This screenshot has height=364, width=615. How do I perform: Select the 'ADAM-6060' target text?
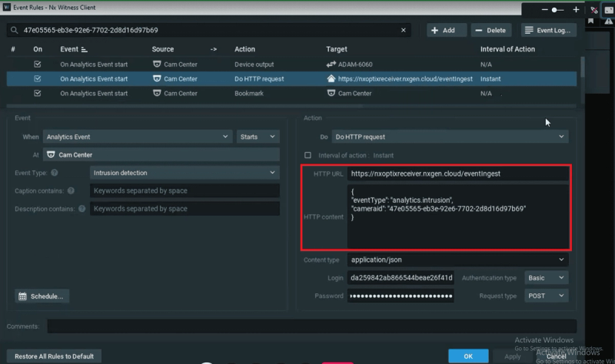[355, 65]
